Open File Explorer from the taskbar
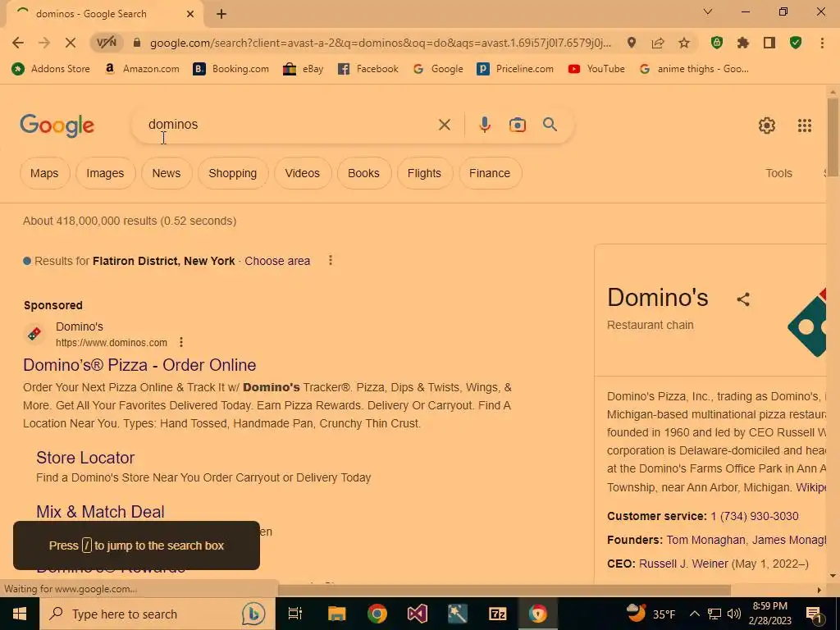Image resolution: width=840 pixels, height=630 pixels. tap(336, 614)
